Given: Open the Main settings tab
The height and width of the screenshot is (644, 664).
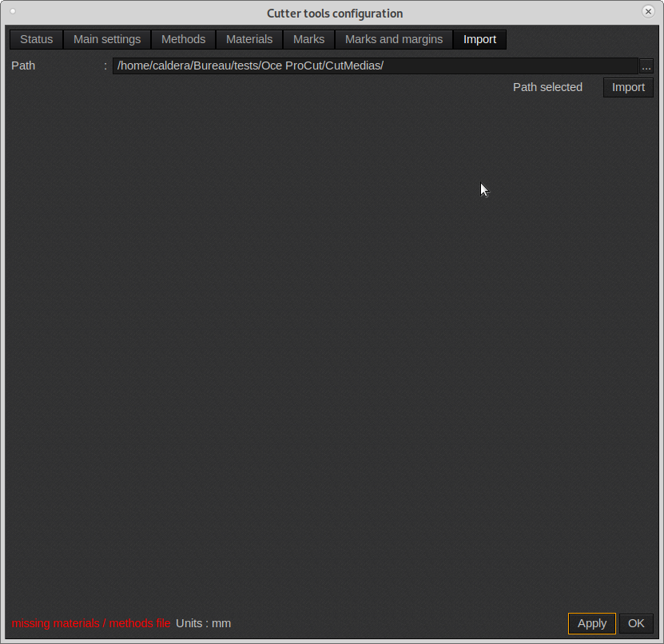Looking at the screenshot, I should point(106,39).
